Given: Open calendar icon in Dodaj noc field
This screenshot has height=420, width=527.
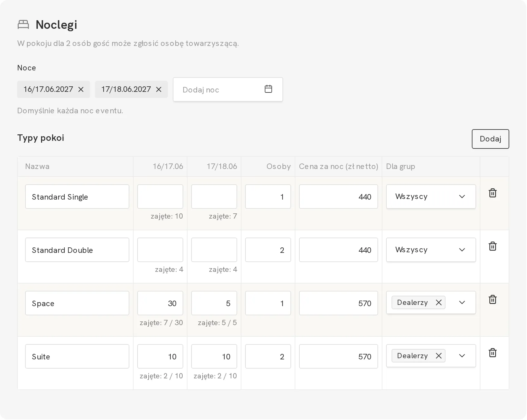Looking at the screenshot, I should [268, 89].
